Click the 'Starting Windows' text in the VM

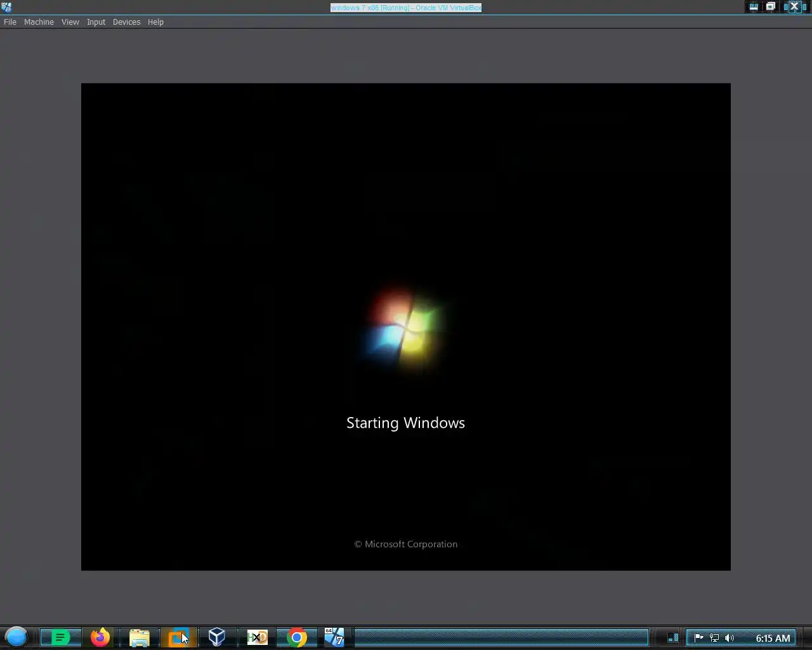(405, 423)
